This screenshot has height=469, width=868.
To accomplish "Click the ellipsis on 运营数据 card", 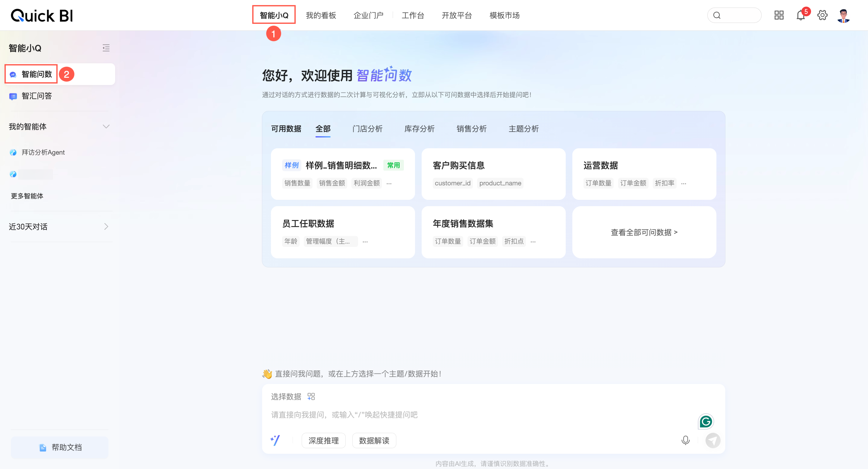I will (x=683, y=184).
